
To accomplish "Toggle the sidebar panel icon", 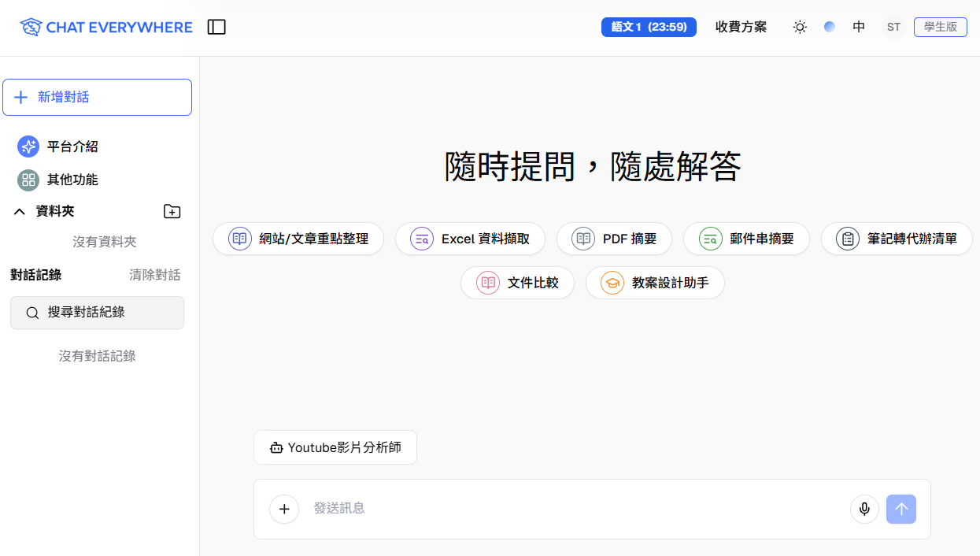I will [x=216, y=28].
